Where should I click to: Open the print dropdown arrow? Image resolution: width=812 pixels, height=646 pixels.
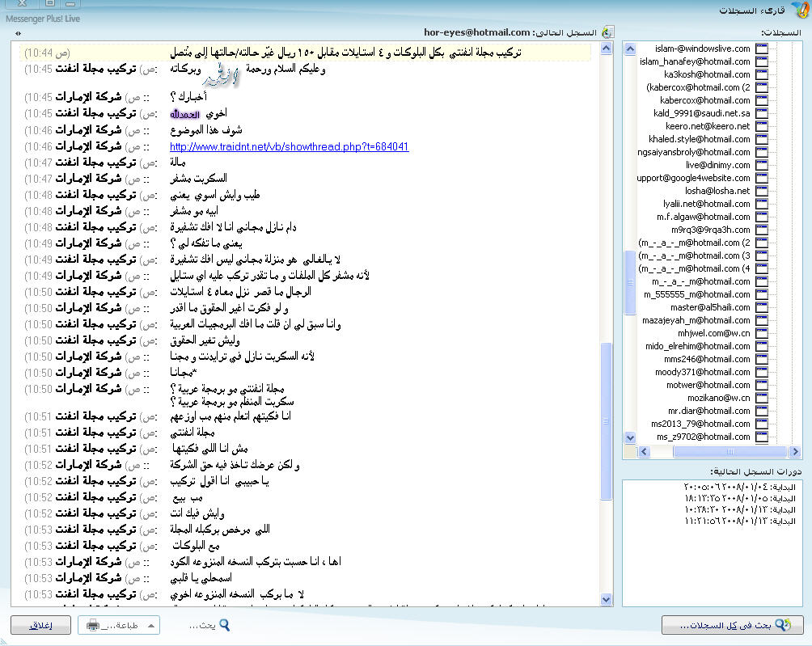tap(150, 625)
